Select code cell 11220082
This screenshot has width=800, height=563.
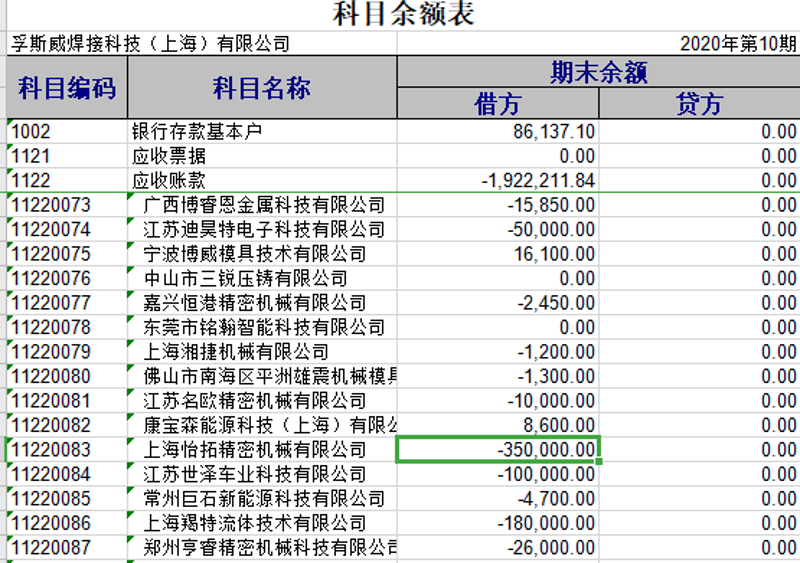[x=67, y=426]
